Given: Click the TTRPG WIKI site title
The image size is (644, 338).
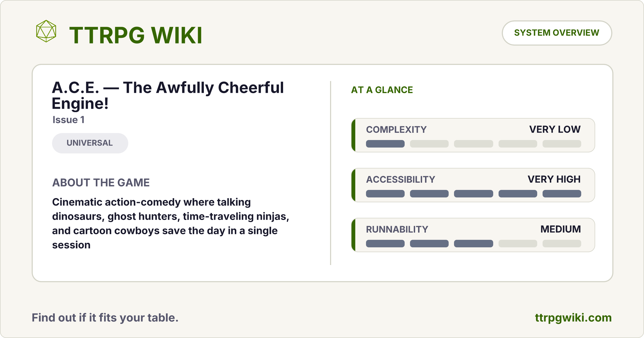Looking at the screenshot, I should (136, 35).
